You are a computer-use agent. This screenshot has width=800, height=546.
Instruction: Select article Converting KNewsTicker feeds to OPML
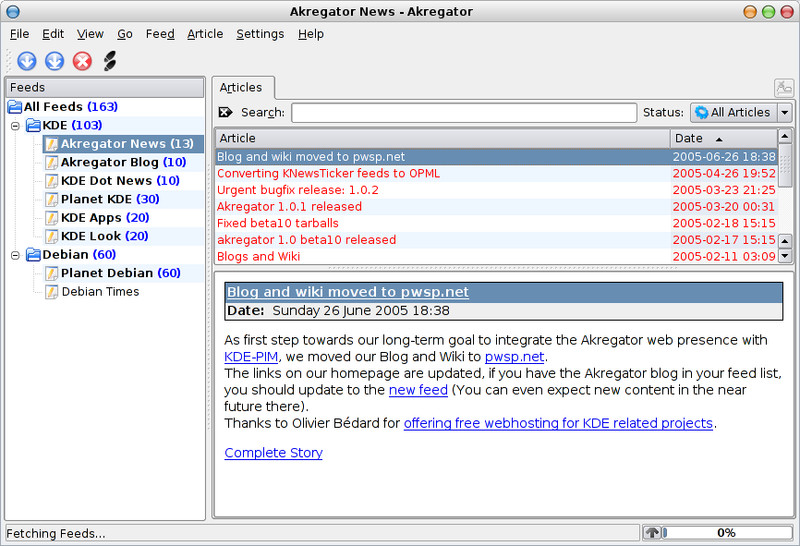point(496,173)
